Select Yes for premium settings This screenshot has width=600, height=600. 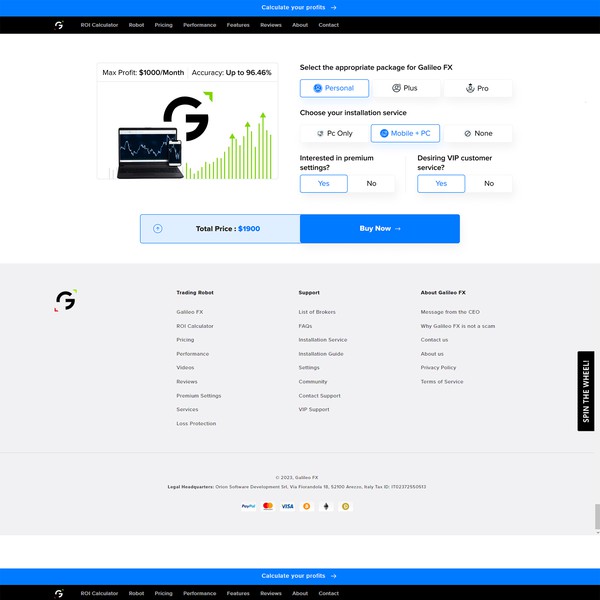tap(324, 183)
